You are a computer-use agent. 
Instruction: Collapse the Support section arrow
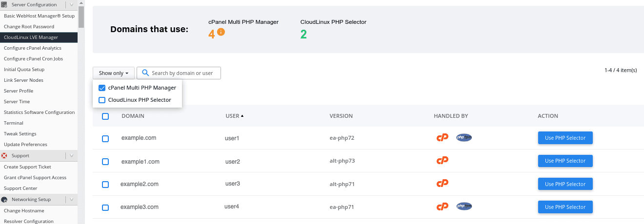coord(72,156)
